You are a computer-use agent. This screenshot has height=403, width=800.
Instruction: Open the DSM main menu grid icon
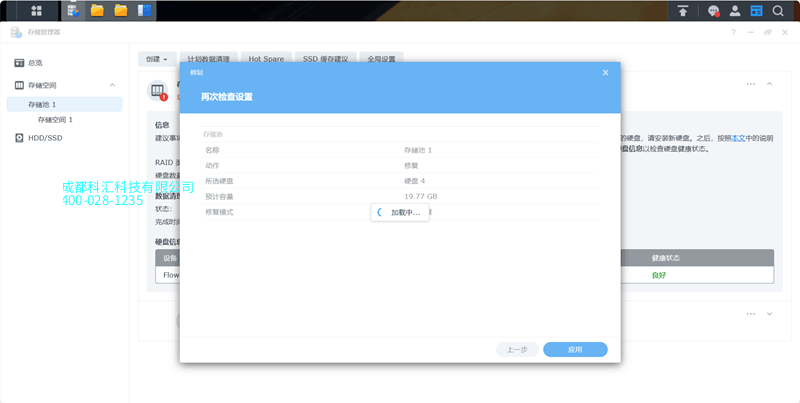[36, 11]
